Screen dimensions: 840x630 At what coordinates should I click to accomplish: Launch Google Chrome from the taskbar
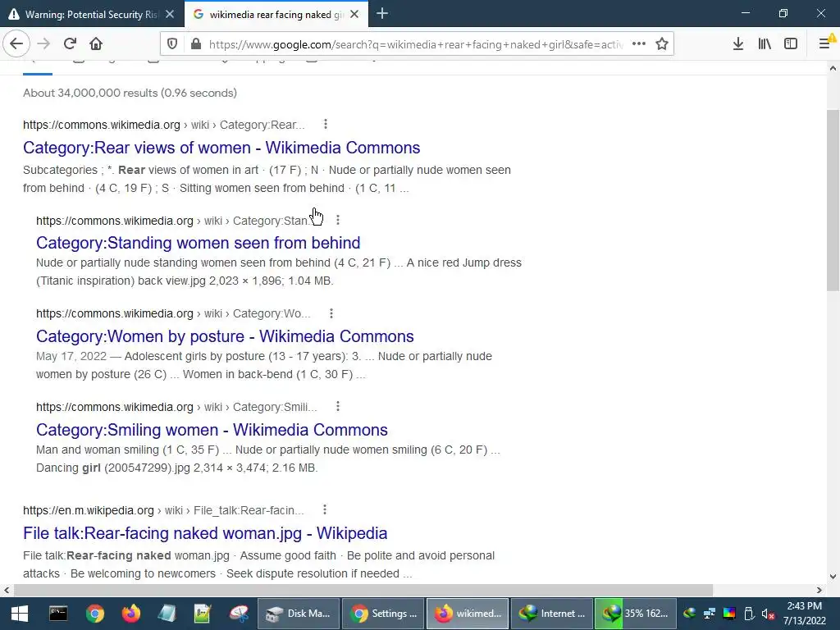click(95, 614)
